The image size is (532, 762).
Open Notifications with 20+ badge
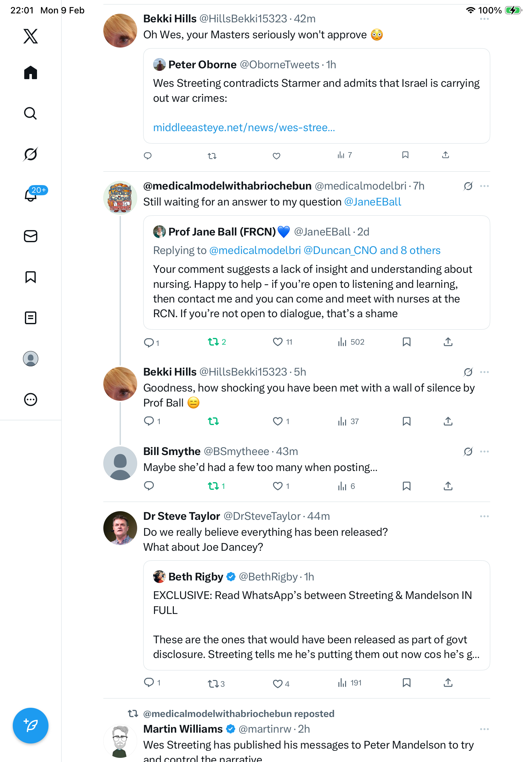click(31, 195)
